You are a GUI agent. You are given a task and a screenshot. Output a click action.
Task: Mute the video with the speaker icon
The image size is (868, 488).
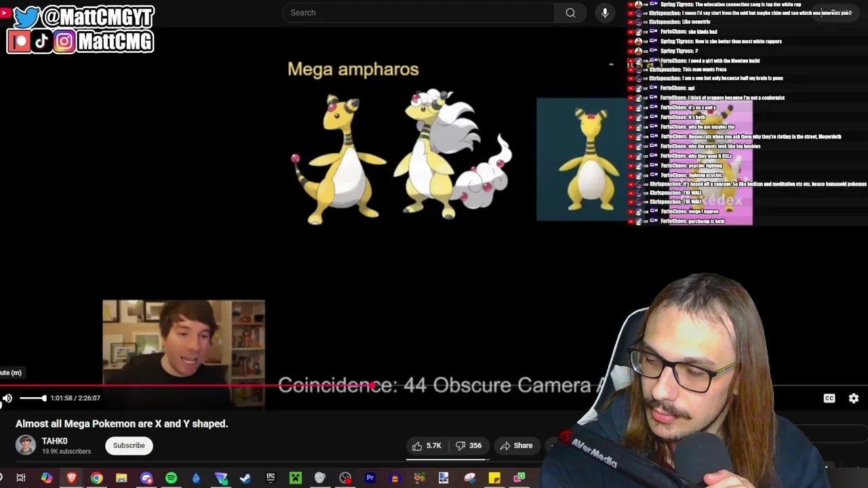(x=7, y=399)
